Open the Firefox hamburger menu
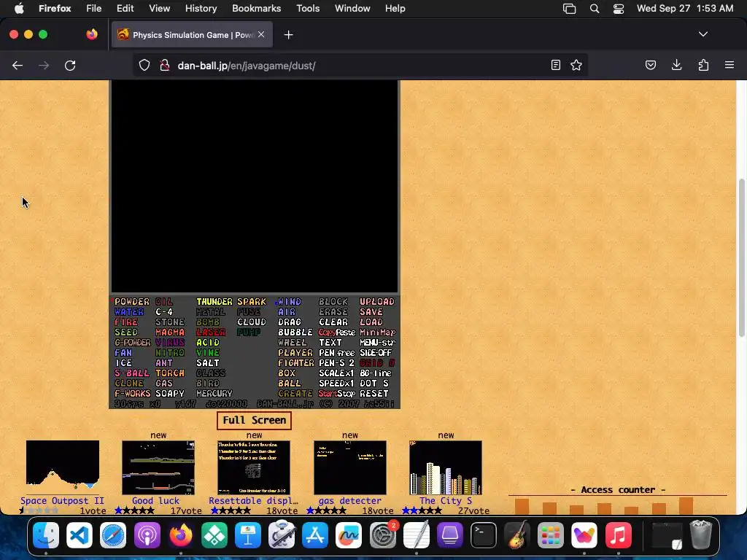 pyautogui.click(x=729, y=65)
